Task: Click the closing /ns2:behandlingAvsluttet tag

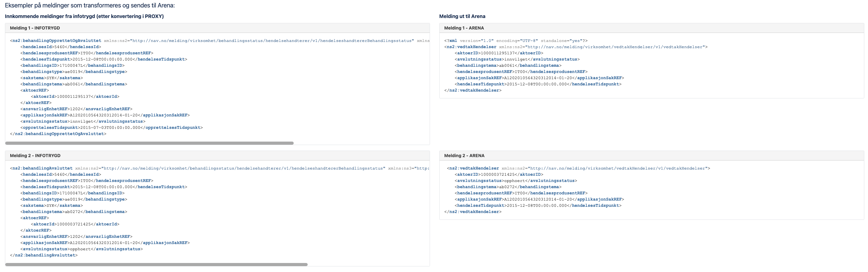Action: click(44, 255)
